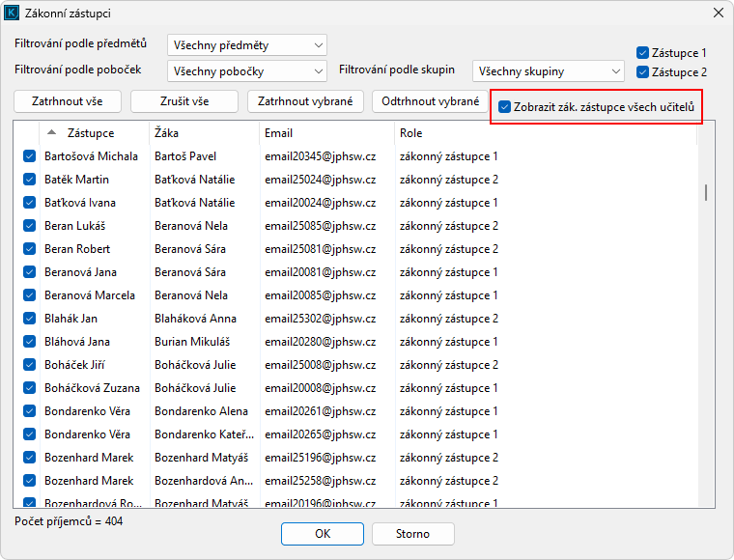Click Zatrhnout vybrané button
This screenshot has height=560, width=734.
pos(304,101)
